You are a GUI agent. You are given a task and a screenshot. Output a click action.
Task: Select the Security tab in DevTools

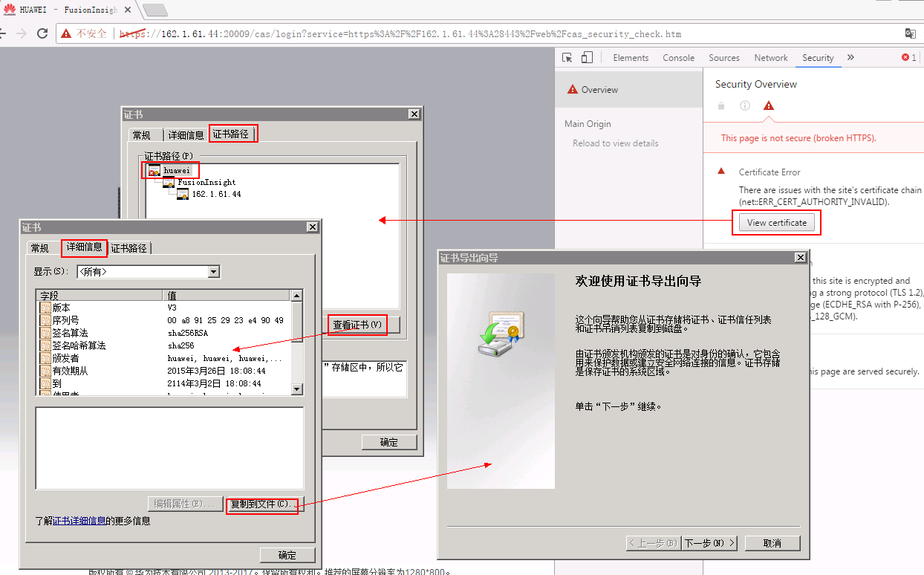tap(818, 58)
